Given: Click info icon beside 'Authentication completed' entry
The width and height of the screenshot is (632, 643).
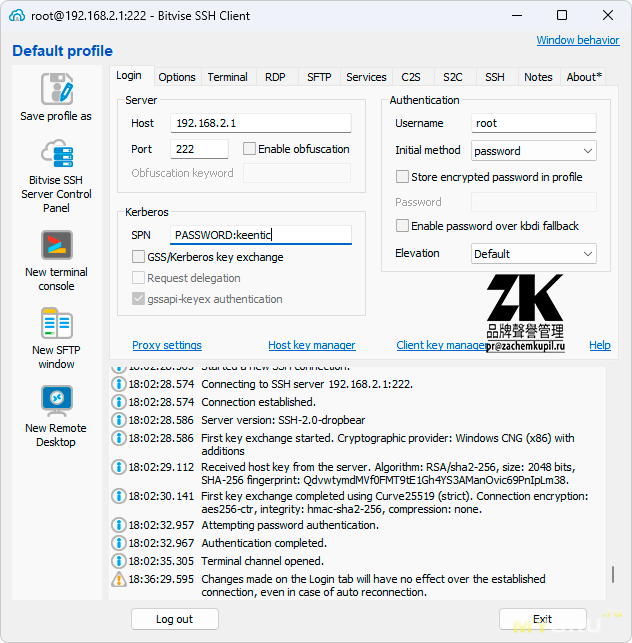Looking at the screenshot, I should pyautogui.click(x=119, y=543).
